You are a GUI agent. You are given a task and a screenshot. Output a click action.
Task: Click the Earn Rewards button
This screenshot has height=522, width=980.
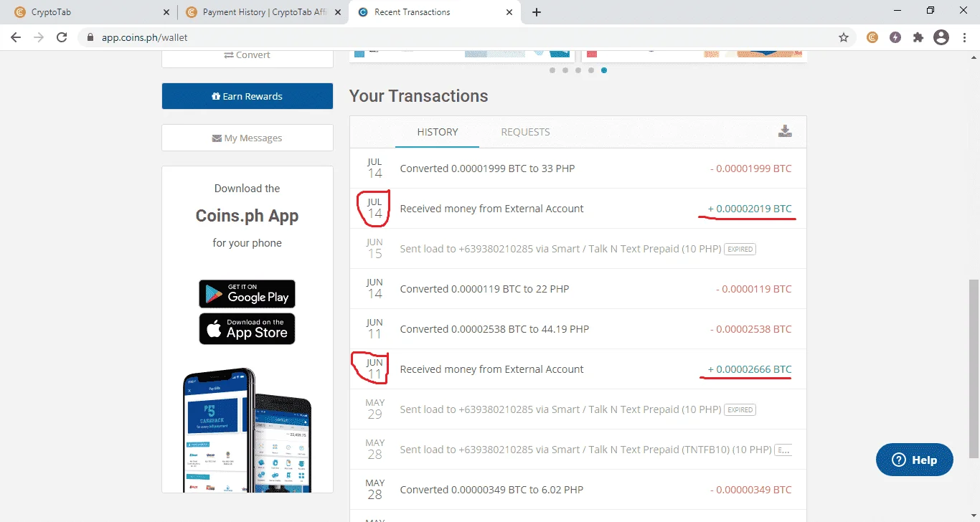(248, 96)
